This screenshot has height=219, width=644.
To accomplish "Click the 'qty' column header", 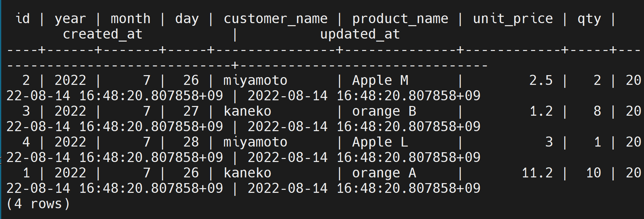I will pyautogui.click(x=589, y=18).
